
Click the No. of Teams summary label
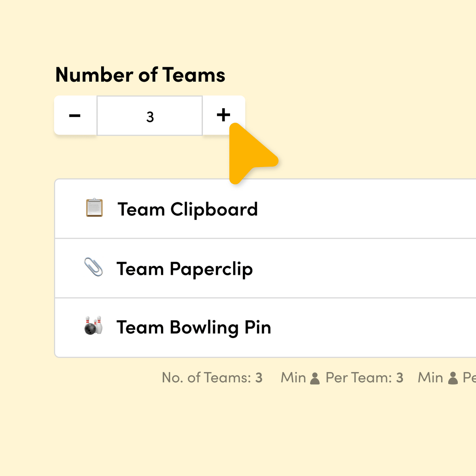coord(206,378)
